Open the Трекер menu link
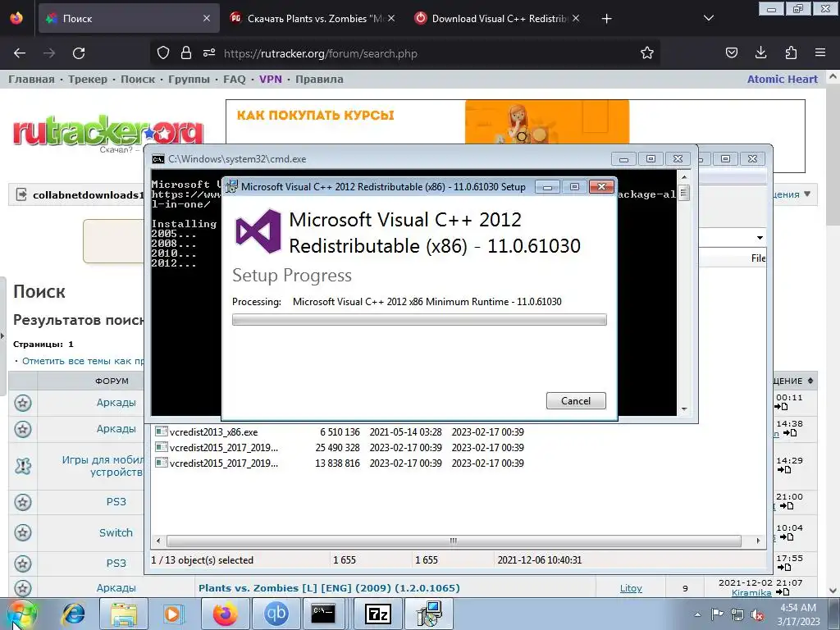 coord(87,80)
